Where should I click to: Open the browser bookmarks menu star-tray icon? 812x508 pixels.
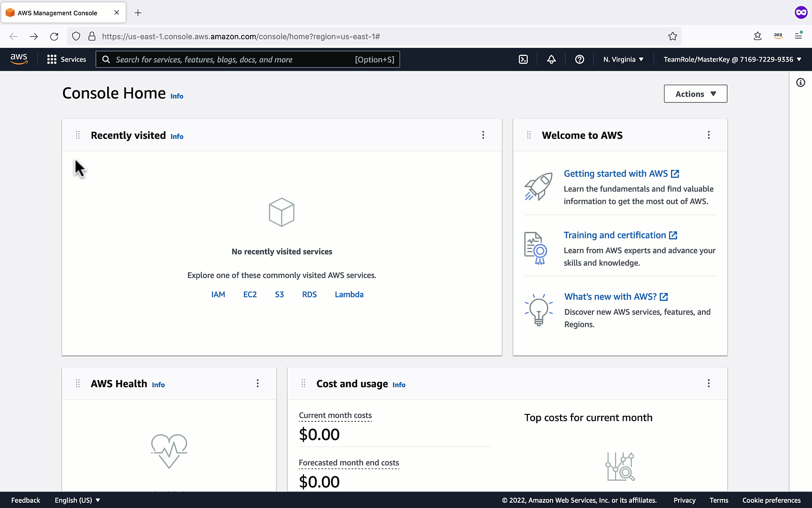[x=757, y=36]
